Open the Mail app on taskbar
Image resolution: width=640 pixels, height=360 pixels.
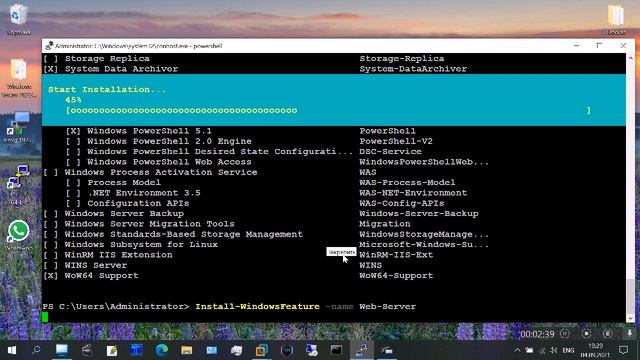211,350
